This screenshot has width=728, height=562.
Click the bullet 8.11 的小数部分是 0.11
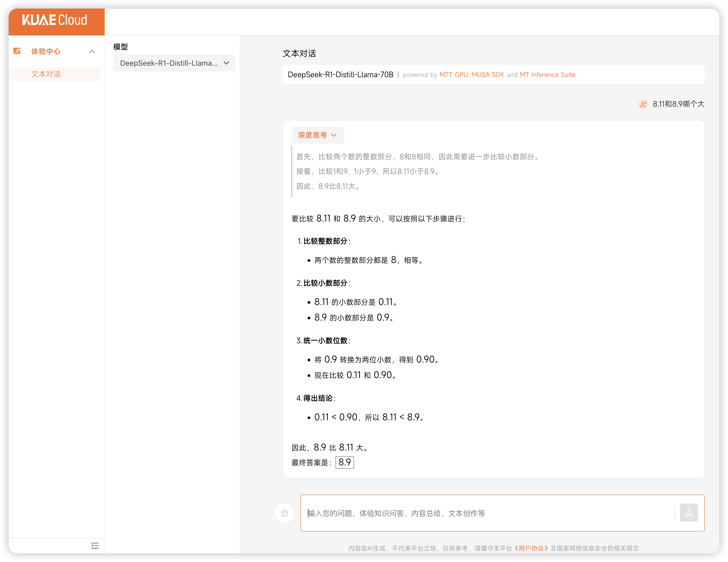click(356, 302)
